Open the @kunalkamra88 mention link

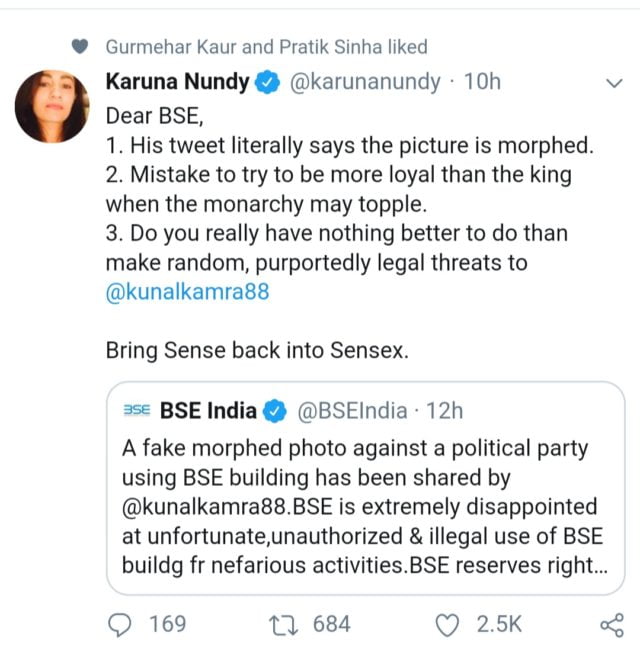pos(181,293)
